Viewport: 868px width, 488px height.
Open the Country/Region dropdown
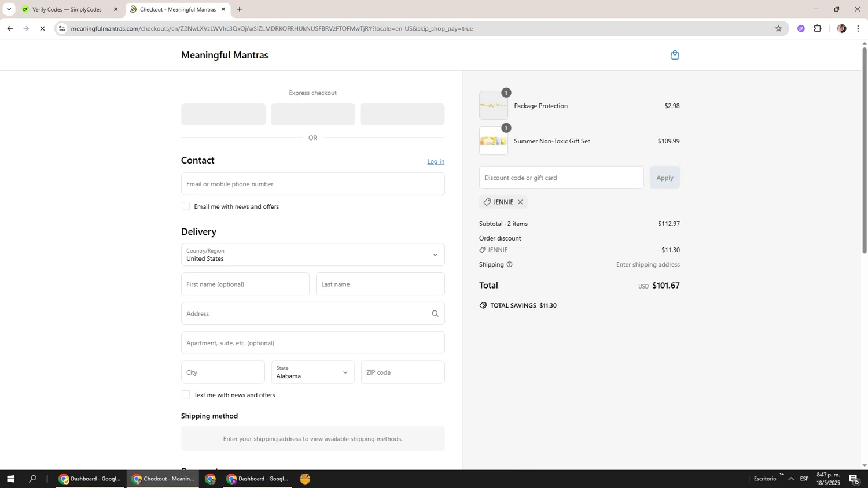[312, 255]
